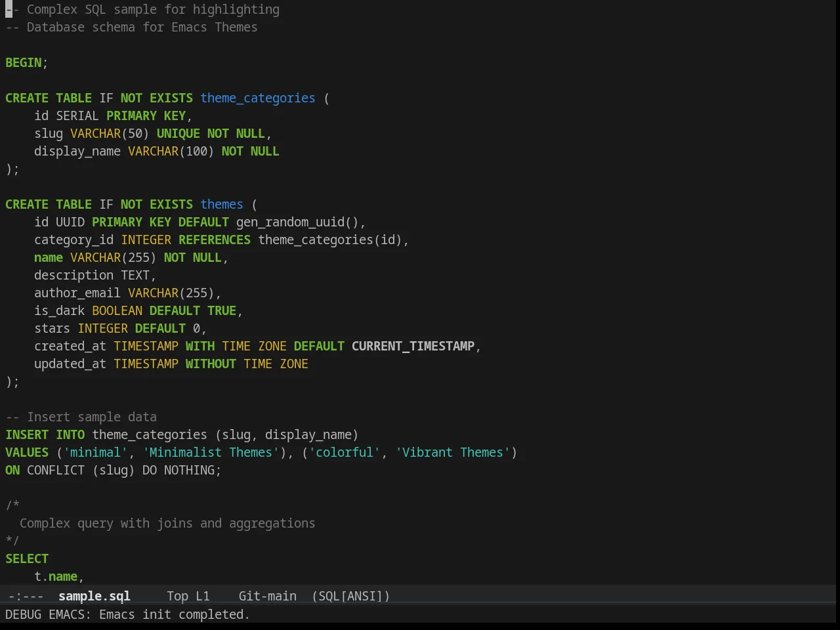Click gen_random_uuid() function call
The image size is (840, 630).
(297, 222)
